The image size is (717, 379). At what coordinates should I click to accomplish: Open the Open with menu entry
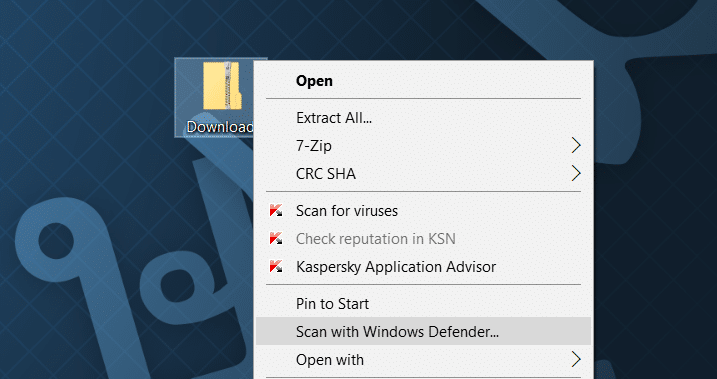[423, 360]
